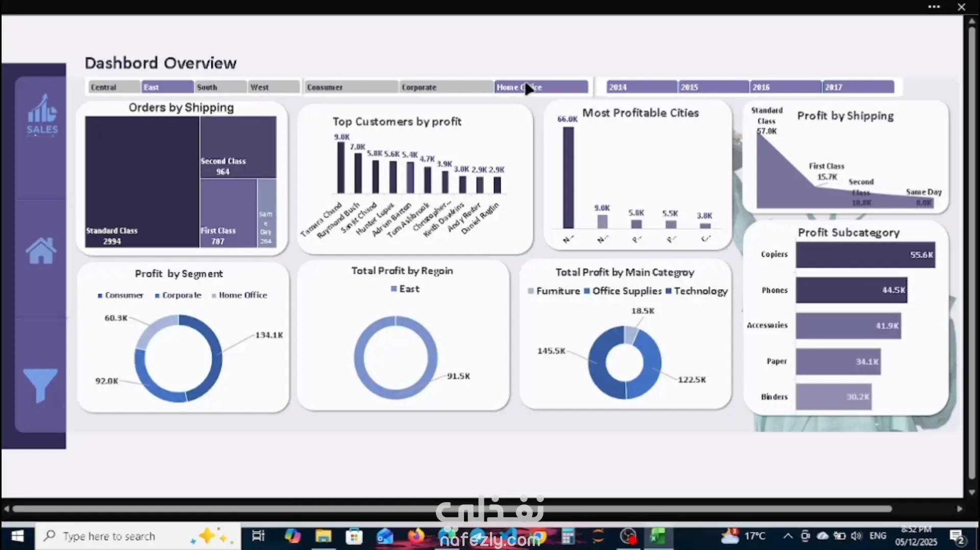Toggle the Home Office segment slicer
The image size is (980, 550).
541,87
